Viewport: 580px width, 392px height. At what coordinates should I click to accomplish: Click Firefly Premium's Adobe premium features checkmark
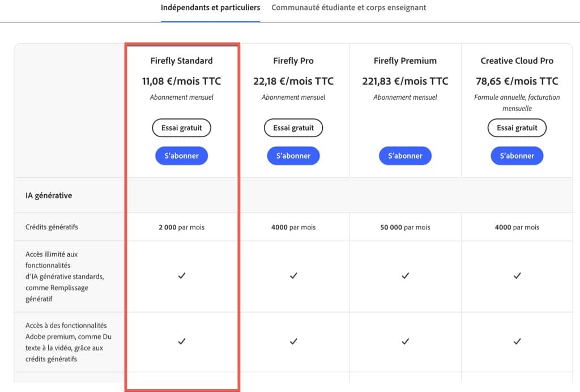click(405, 342)
